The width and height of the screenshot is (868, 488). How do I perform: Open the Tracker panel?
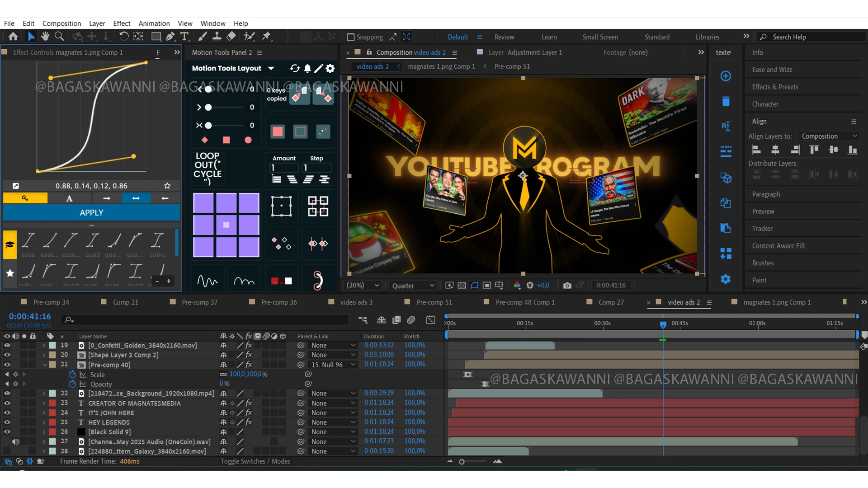762,229
